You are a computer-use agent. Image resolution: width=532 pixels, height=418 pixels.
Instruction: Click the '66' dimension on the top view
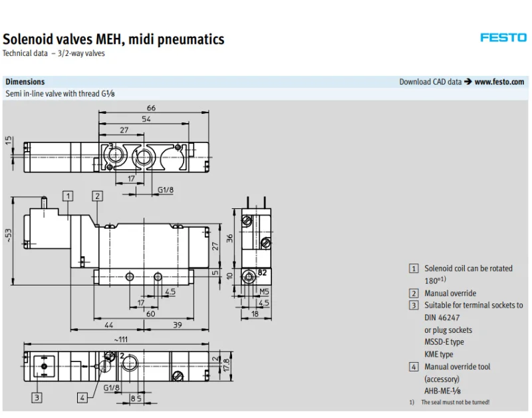(x=152, y=108)
